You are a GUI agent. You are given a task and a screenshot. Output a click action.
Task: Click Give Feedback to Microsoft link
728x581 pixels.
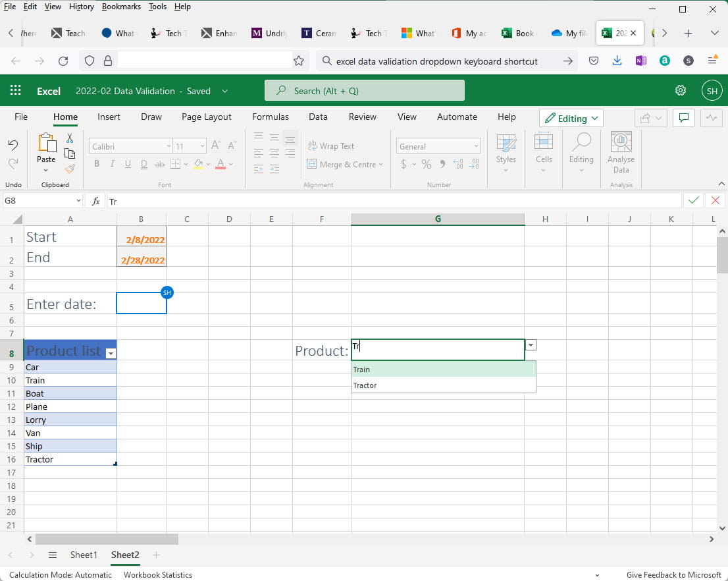click(673, 574)
